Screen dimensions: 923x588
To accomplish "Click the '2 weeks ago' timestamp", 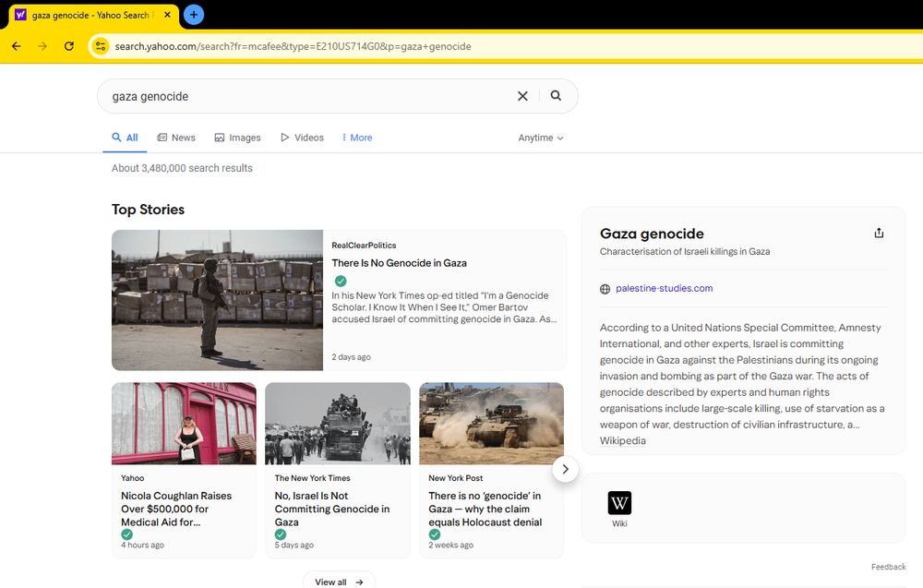I will 451,545.
